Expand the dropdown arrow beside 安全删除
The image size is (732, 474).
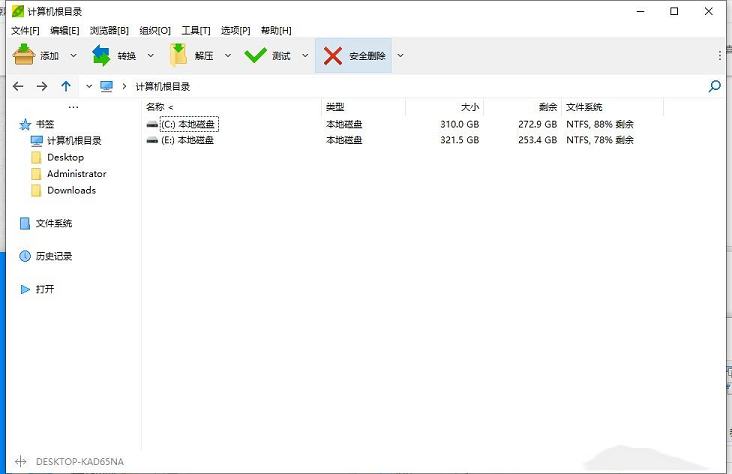tap(400, 56)
